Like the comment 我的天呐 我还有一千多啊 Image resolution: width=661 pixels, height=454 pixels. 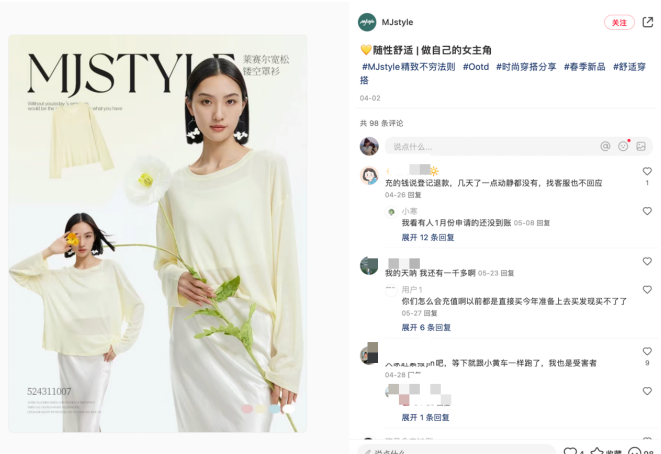(x=647, y=261)
